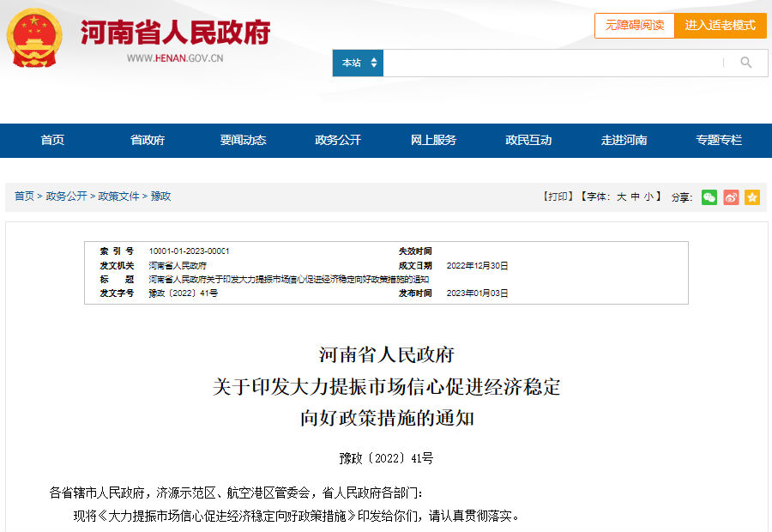The image size is (772, 532).
Task: Open the 本站 search scope dropdown
Action: [x=358, y=63]
